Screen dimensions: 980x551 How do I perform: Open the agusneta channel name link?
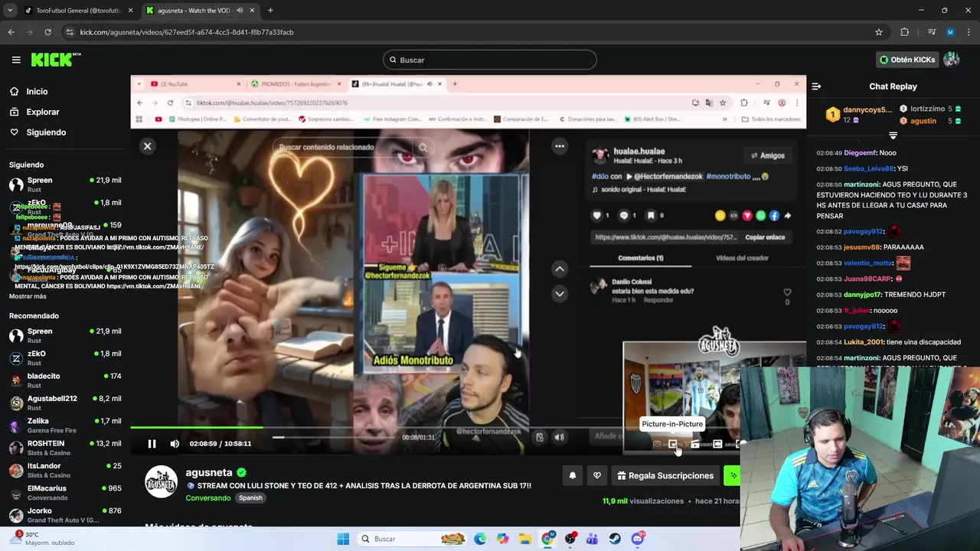209,472
